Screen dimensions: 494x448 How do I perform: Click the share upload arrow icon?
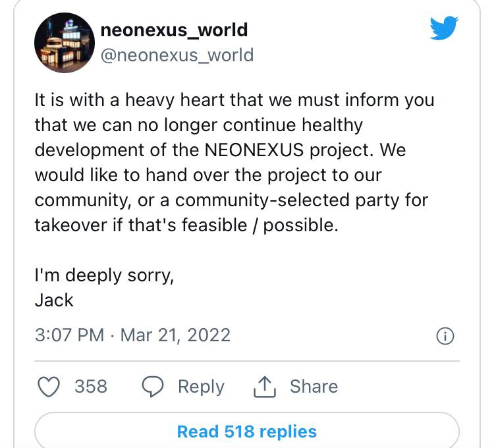[263, 386]
